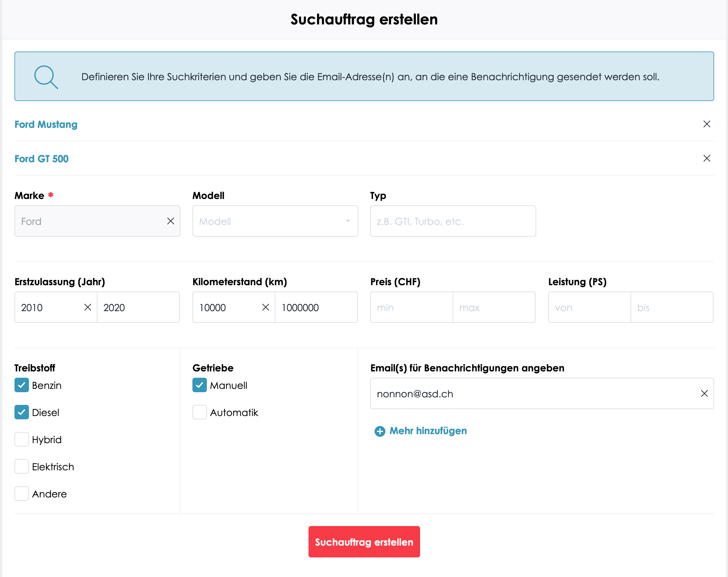Check the Hybrid fuel checkbox

22,439
